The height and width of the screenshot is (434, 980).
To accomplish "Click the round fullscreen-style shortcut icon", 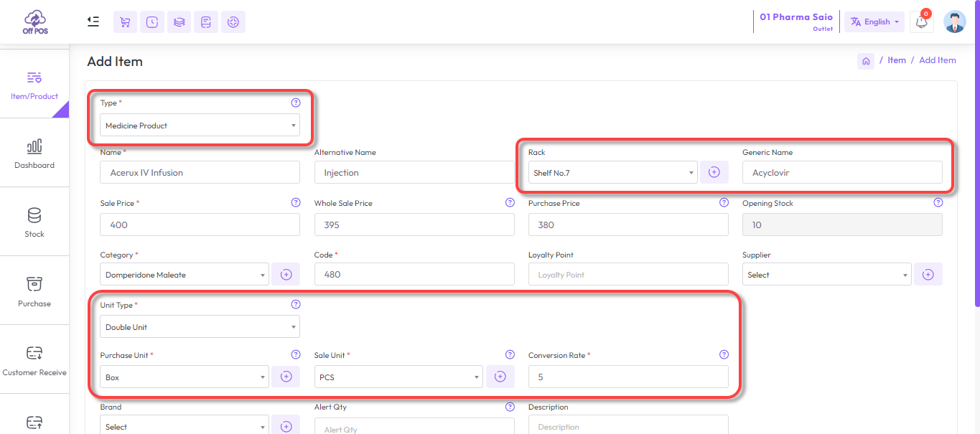I will (x=233, y=22).
